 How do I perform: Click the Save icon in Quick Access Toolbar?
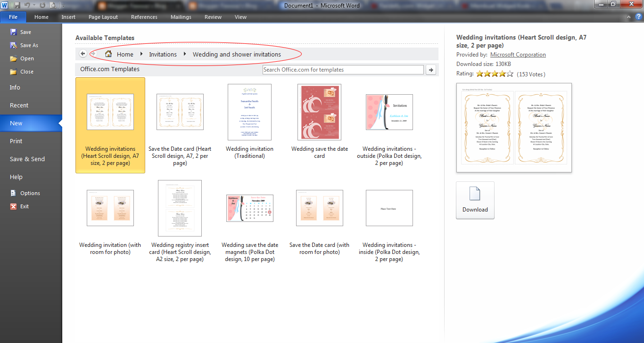(17, 5)
